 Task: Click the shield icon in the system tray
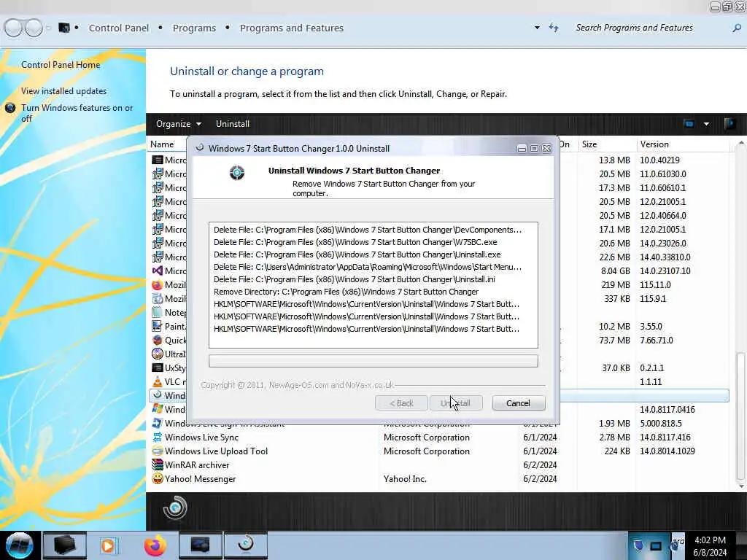[x=638, y=545]
